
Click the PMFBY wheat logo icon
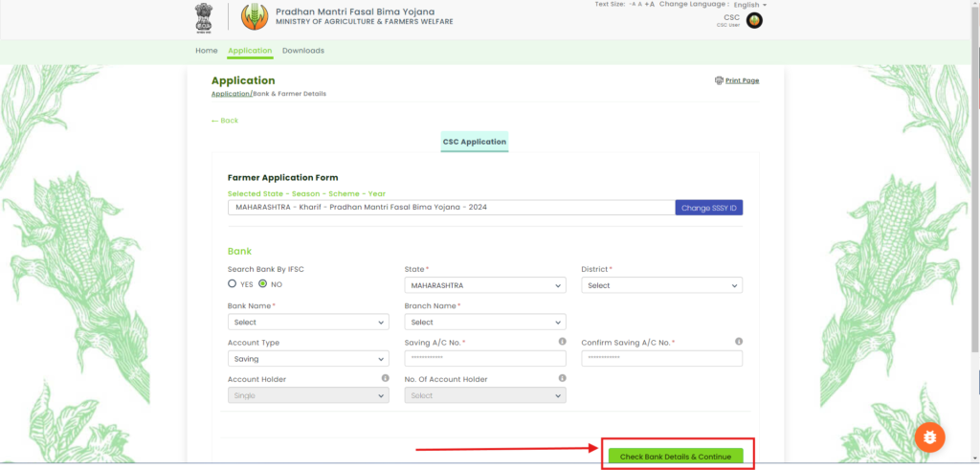255,17
